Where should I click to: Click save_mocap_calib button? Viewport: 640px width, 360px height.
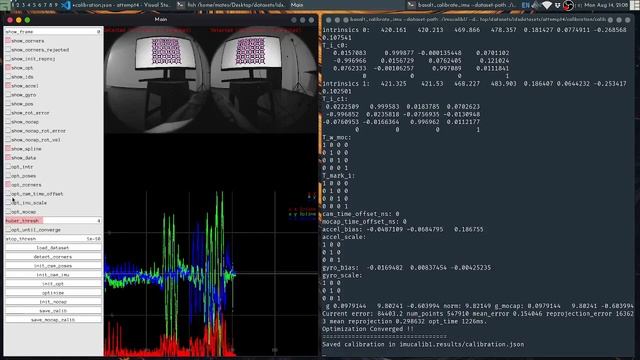(x=53, y=320)
